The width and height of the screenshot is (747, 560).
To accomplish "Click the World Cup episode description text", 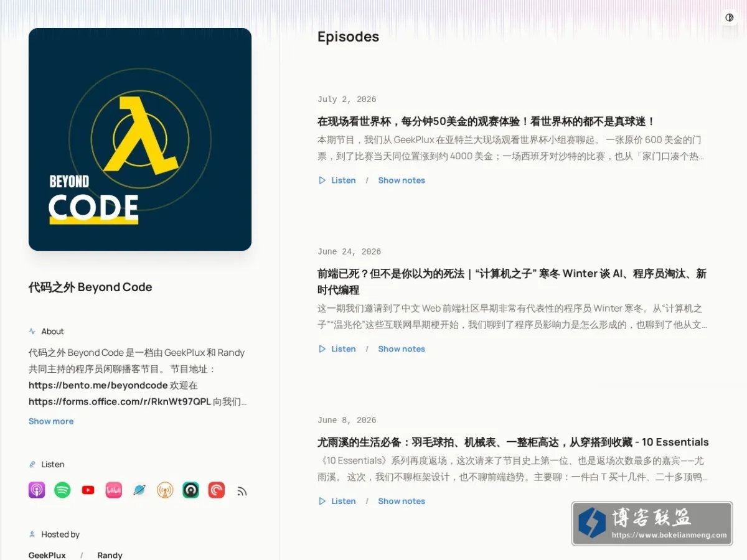I will click(512, 148).
